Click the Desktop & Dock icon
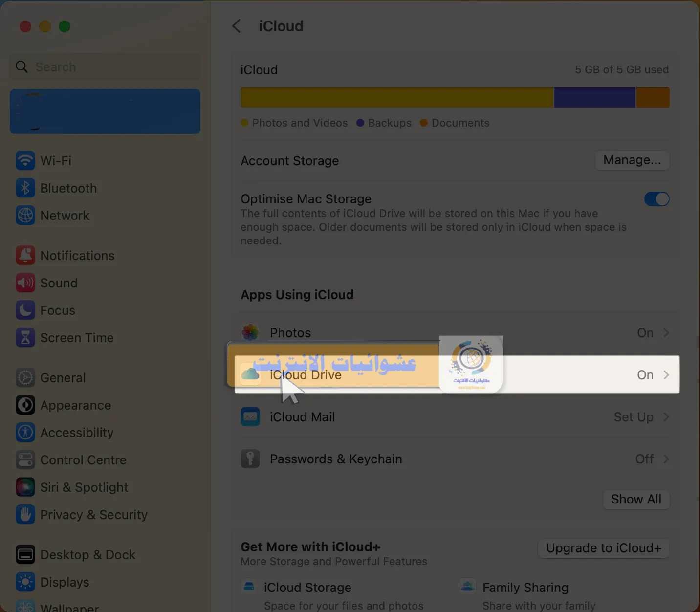The width and height of the screenshot is (700, 612). click(25, 554)
